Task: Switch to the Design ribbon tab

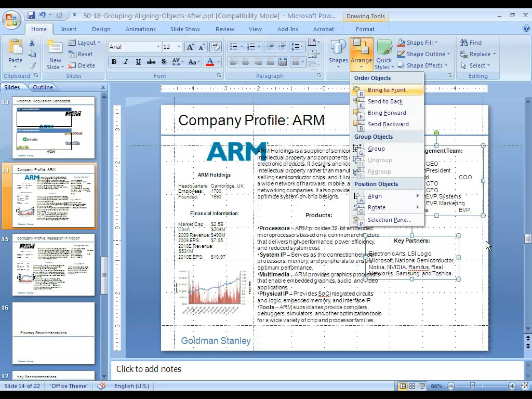Action: point(101,29)
